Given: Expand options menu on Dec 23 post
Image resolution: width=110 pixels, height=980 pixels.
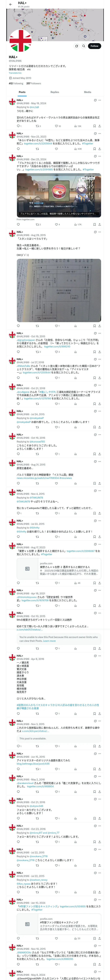Looking at the screenshot, I should 100,156.
